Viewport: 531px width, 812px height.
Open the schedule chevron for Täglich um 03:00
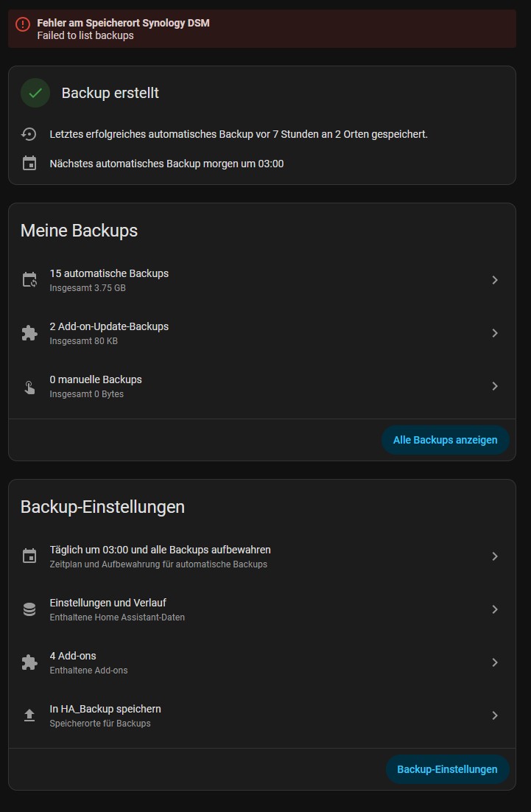click(495, 556)
